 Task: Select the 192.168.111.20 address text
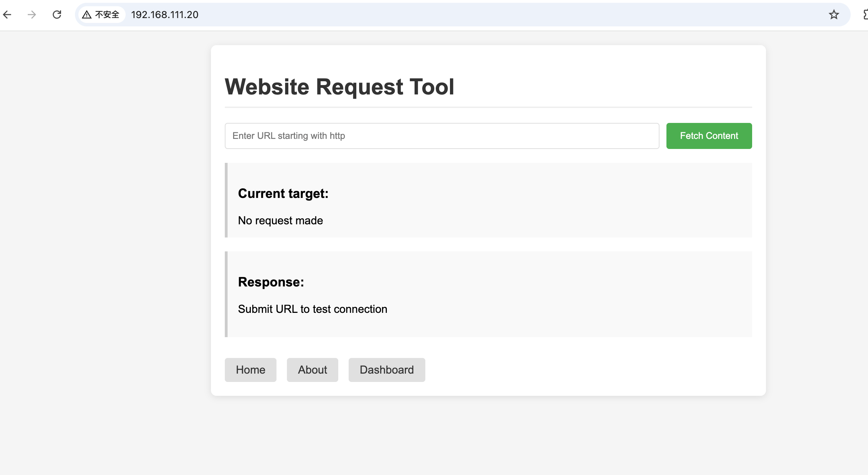[x=165, y=15]
